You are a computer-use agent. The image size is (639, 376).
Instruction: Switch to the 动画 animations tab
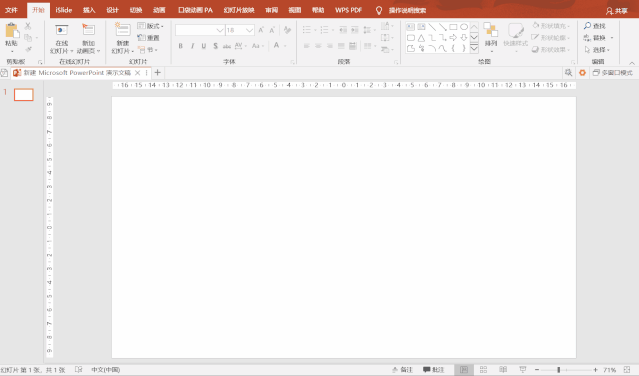click(159, 10)
